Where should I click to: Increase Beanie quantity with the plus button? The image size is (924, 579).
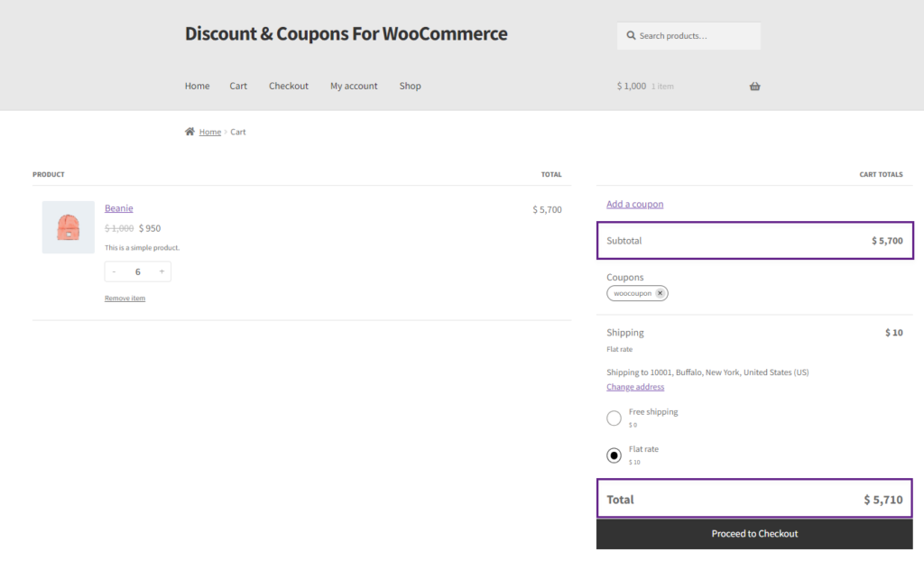click(162, 271)
